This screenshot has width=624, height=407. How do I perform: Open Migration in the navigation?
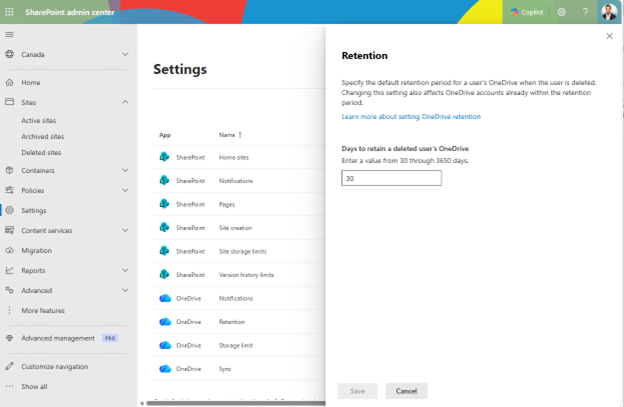(x=37, y=250)
